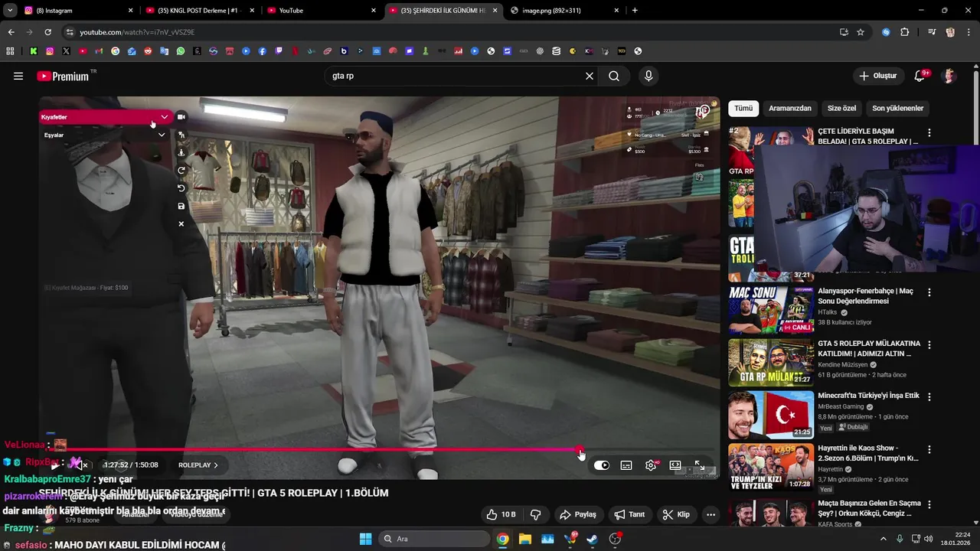Like the video with 10 B likes
The image size is (980, 551).
tap(501, 514)
